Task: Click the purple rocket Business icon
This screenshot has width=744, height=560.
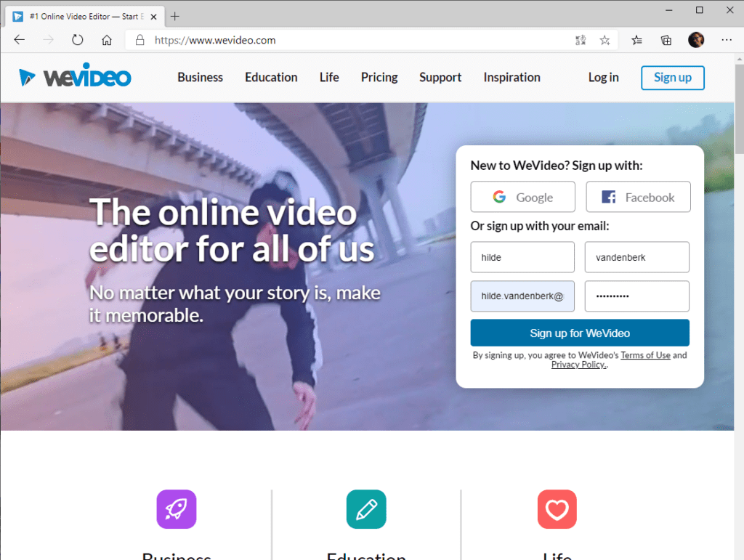Action: point(177,508)
